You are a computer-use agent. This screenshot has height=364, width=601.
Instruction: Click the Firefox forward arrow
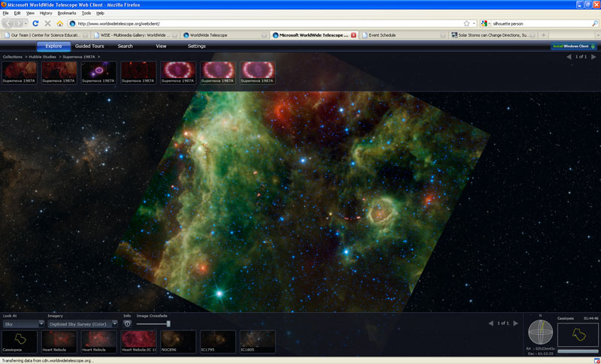point(20,23)
